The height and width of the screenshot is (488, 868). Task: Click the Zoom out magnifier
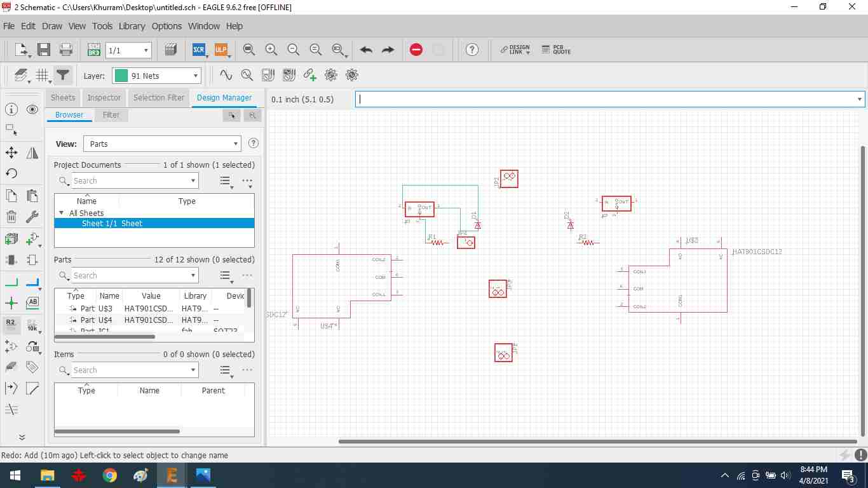[294, 50]
